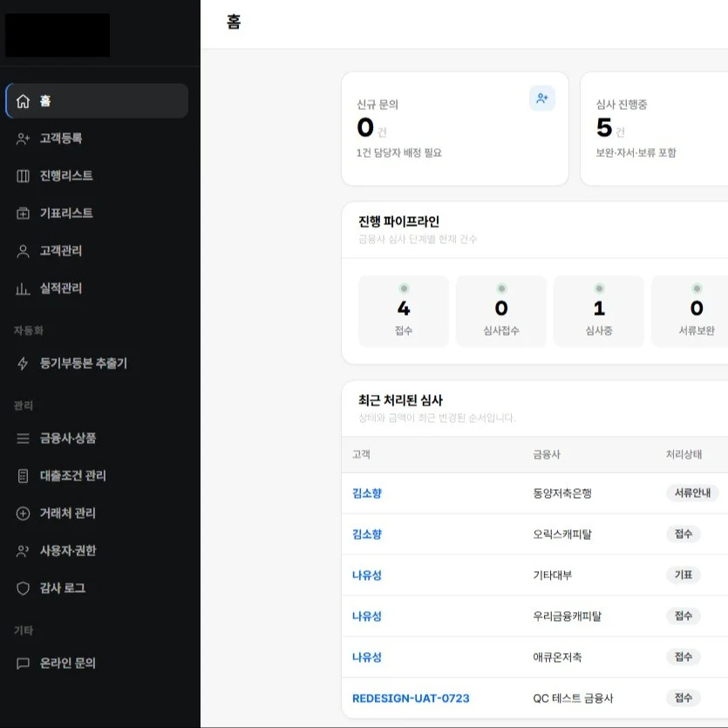Click the 등기부등본 추출기 lightning icon
This screenshot has width=728, height=728.
(23, 363)
